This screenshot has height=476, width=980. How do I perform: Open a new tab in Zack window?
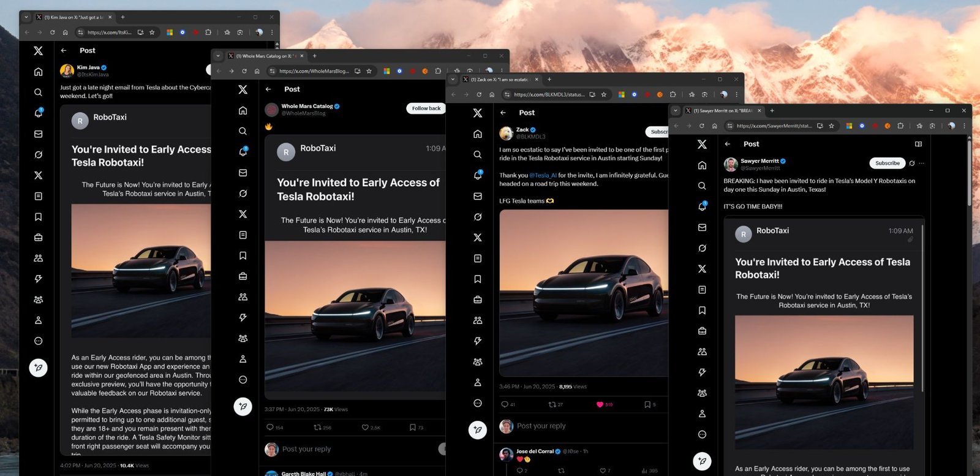click(x=549, y=79)
